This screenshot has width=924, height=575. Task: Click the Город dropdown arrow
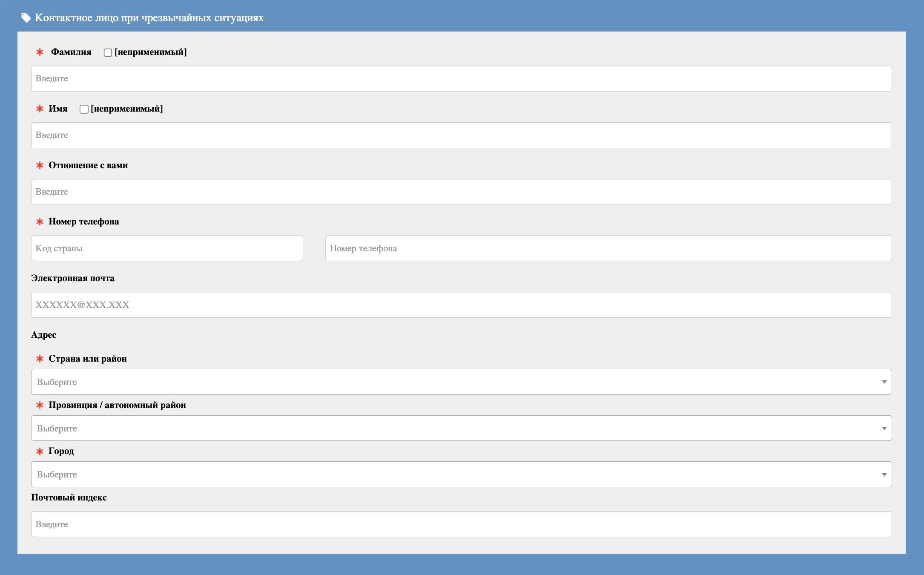click(x=884, y=474)
